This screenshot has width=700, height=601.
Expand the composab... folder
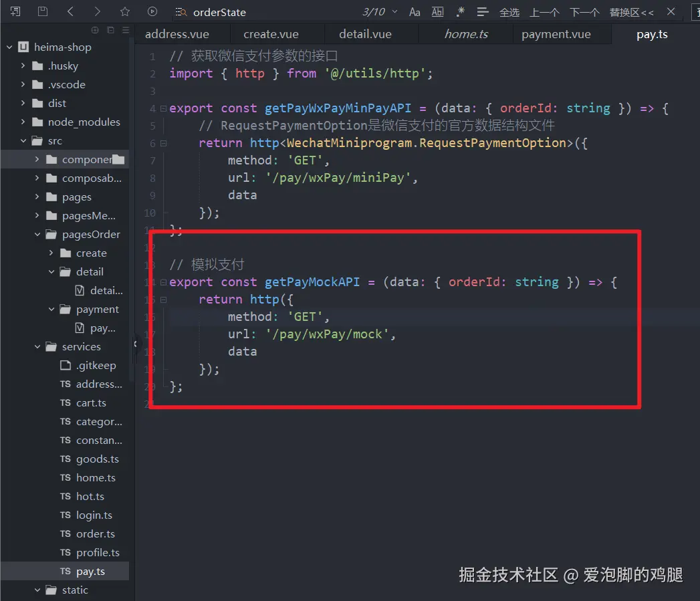click(x=37, y=178)
